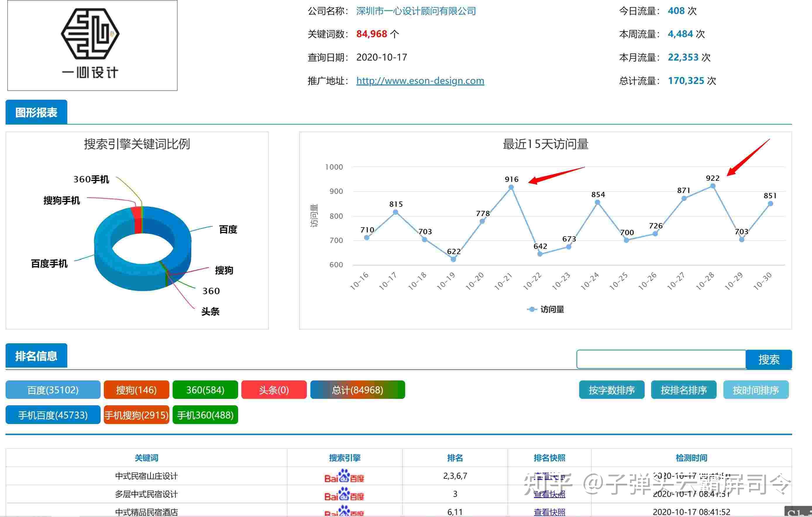Screen dimensions: 812x517
Task: Sort results with 按排名排序
Action: (683, 390)
